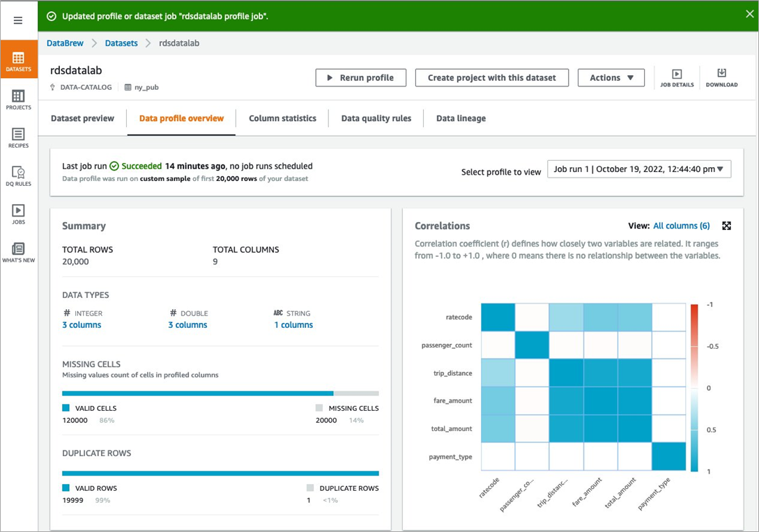
Task: Open the Select profile to view dropdown
Action: 639,169
